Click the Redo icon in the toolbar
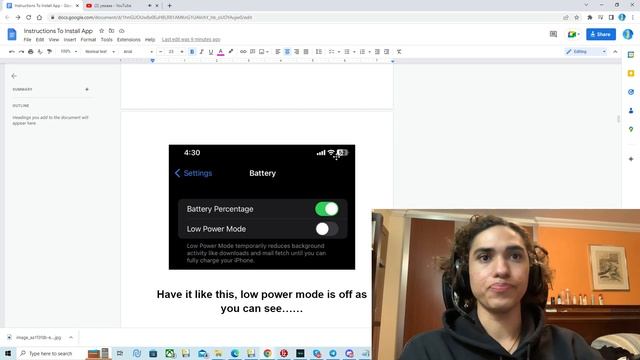Screen dimensions: 640x360 coord(21,52)
